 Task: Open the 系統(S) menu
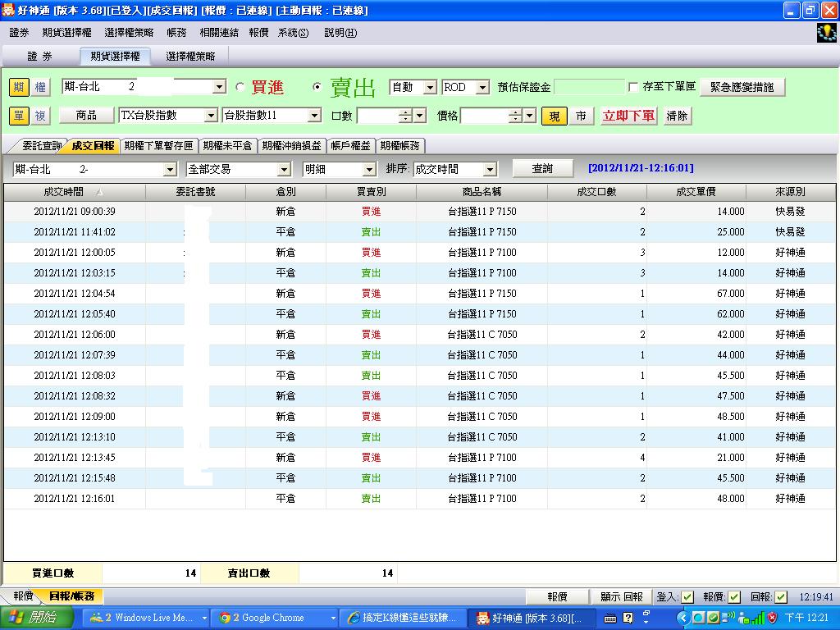[293, 33]
